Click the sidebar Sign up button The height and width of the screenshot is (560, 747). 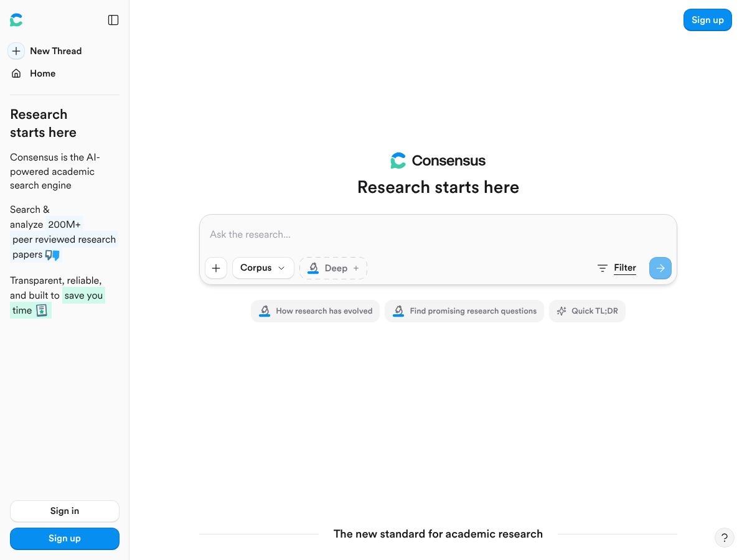(x=65, y=538)
